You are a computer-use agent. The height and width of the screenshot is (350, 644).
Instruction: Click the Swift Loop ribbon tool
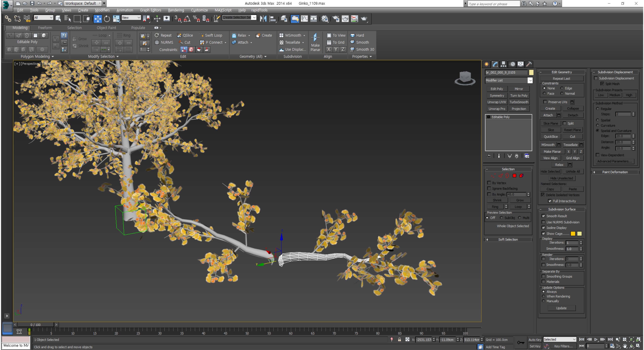coord(210,35)
